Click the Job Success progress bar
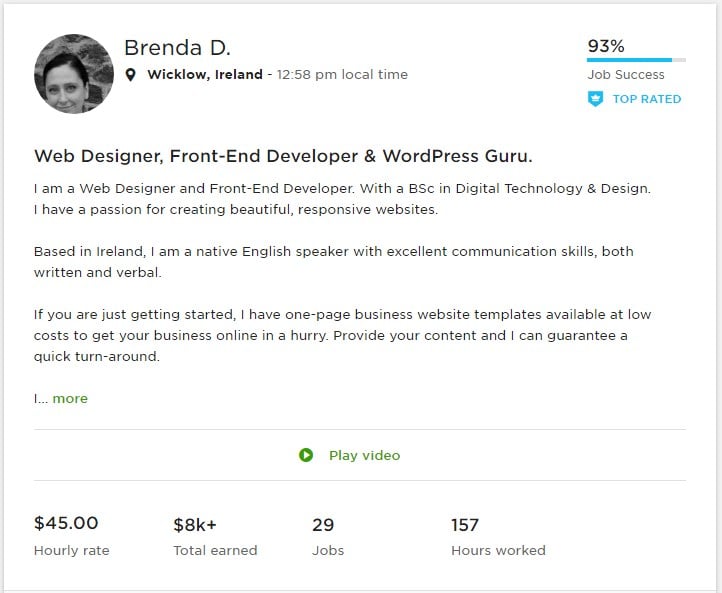 click(x=636, y=60)
